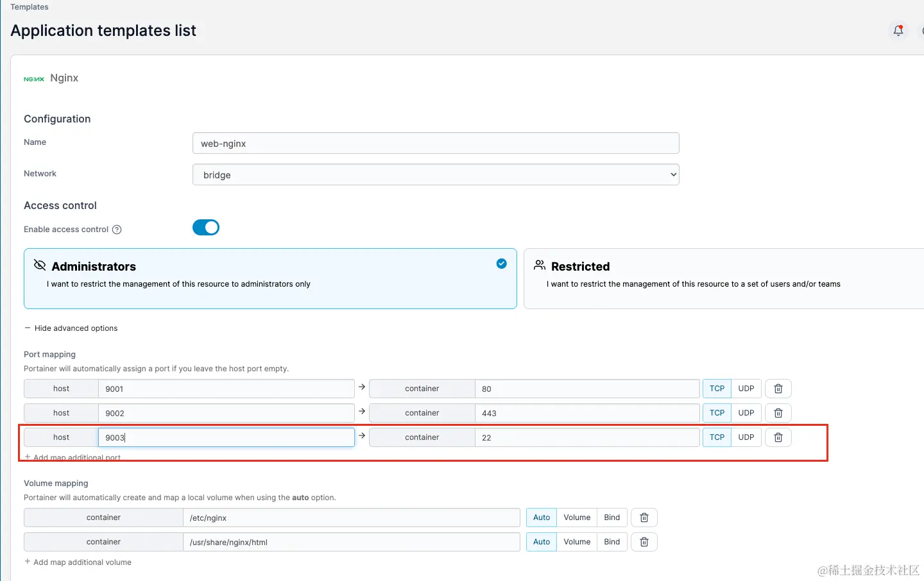The height and width of the screenshot is (581, 924).
Task: Click the Name input field
Action: [436, 144]
